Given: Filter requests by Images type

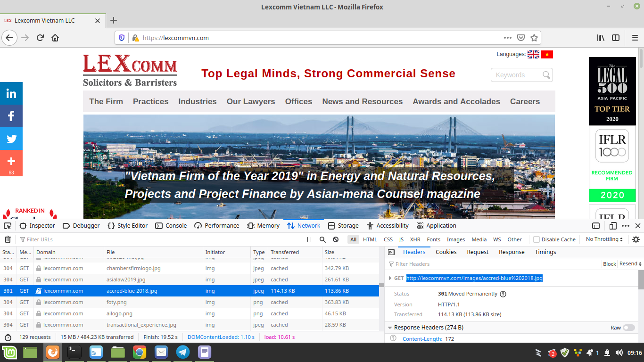Looking at the screenshot, I should click(x=456, y=239).
